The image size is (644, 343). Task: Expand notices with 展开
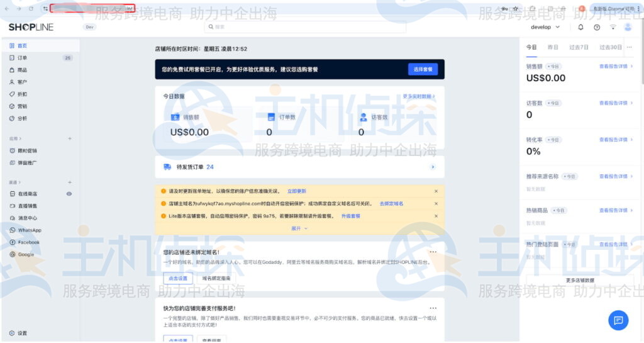click(x=299, y=228)
